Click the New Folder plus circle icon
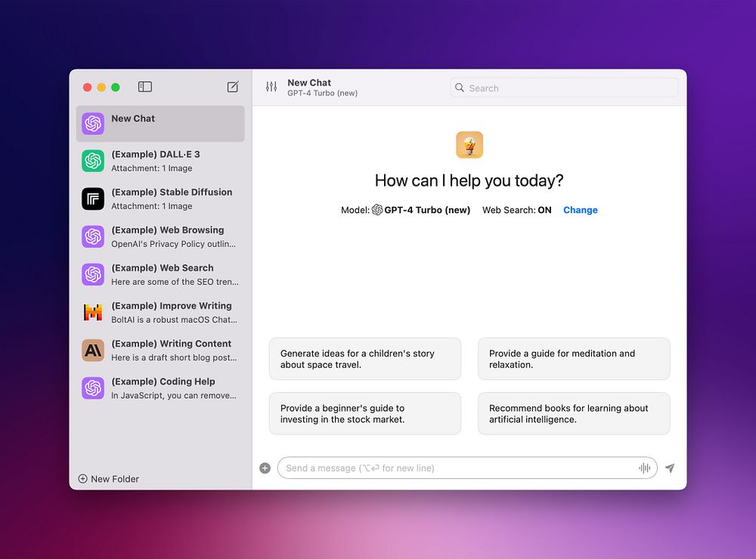Screen dimensions: 756x559 [83, 478]
